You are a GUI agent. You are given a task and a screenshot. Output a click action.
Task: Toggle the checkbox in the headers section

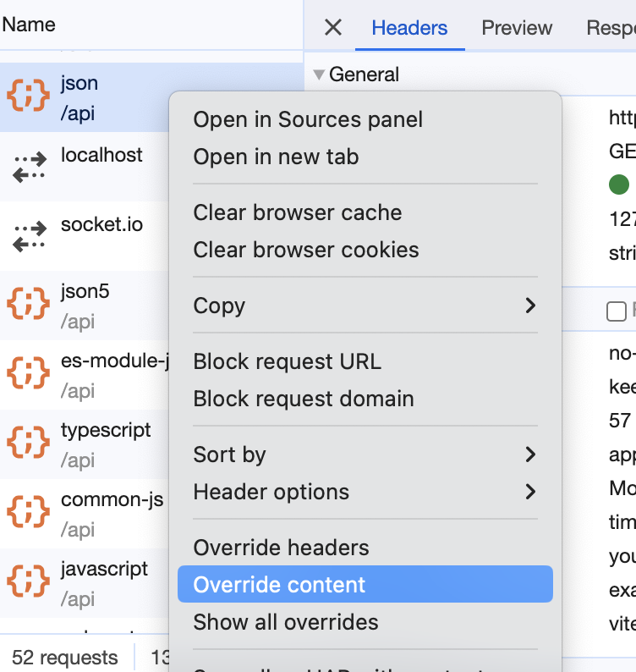point(617,311)
